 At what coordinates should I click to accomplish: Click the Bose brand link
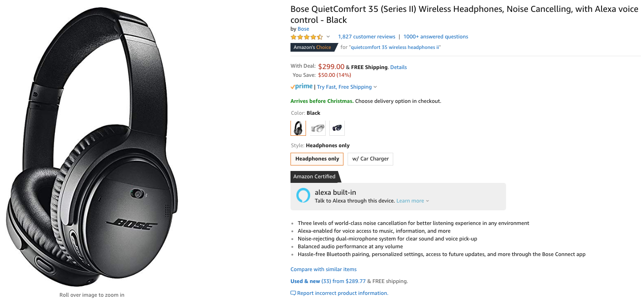(x=303, y=29)
